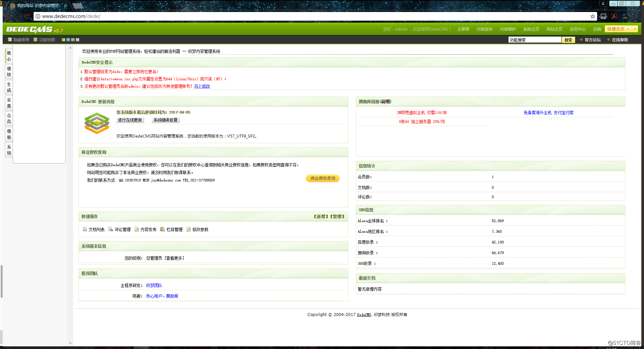Open the 赞助商 link in 鸣谢
Image resolution: width=644 pixels, height=349 pixels.
coord(172,296)
